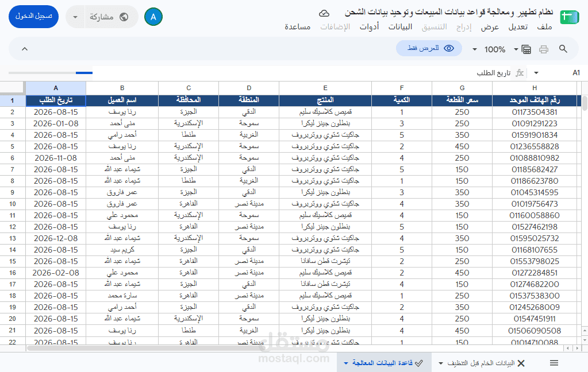Open the مساعدة menu
Viewport: 588px width, 372px height.
pyautogui.click(x=297, y=27)
